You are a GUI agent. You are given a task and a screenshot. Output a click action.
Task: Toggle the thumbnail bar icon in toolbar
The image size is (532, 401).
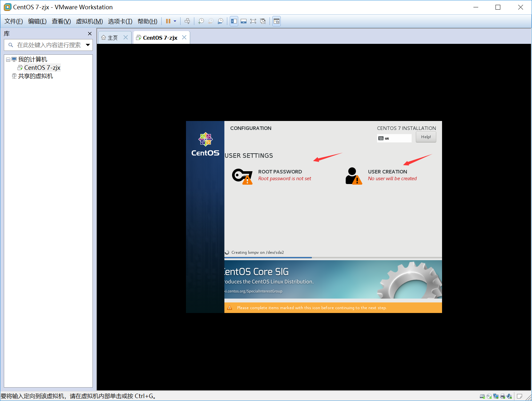click(244, 21)
